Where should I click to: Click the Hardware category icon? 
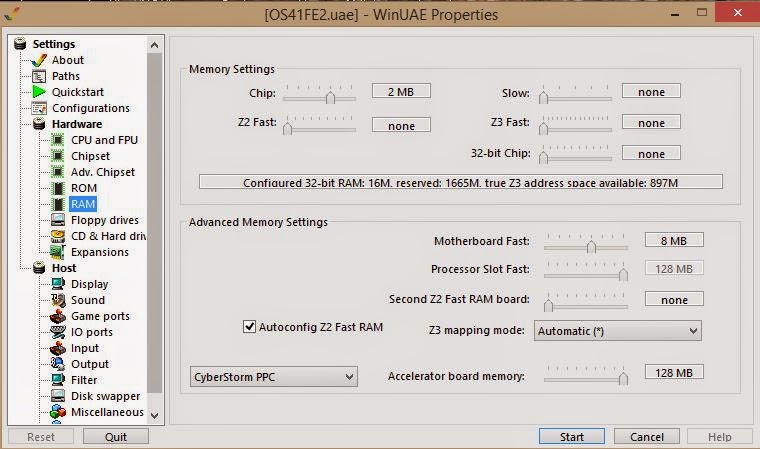pyautogui.click(x=39, y=124)
